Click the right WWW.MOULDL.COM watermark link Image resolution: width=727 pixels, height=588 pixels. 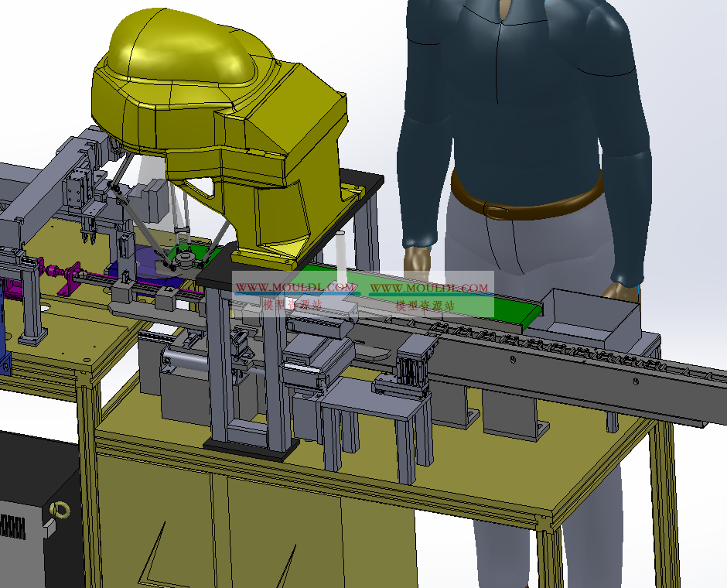(x=429, y=288)
